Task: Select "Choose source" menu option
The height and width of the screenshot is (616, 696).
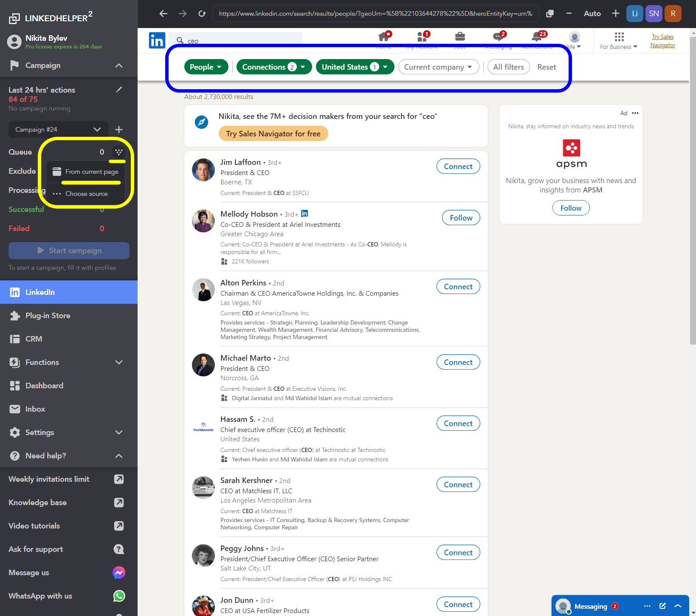Action: pos(87,193)
